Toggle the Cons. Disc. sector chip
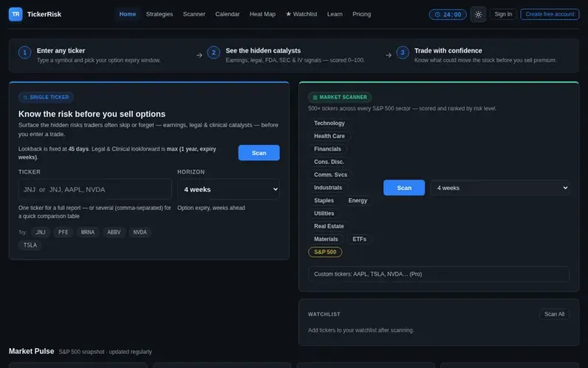 coord(329,162)
